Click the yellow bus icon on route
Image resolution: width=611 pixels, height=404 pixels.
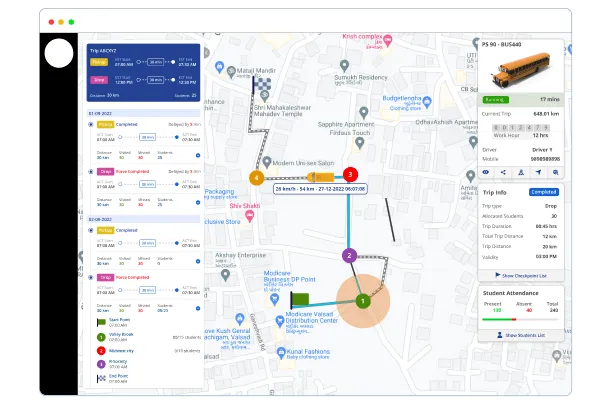tap(323, 176)
